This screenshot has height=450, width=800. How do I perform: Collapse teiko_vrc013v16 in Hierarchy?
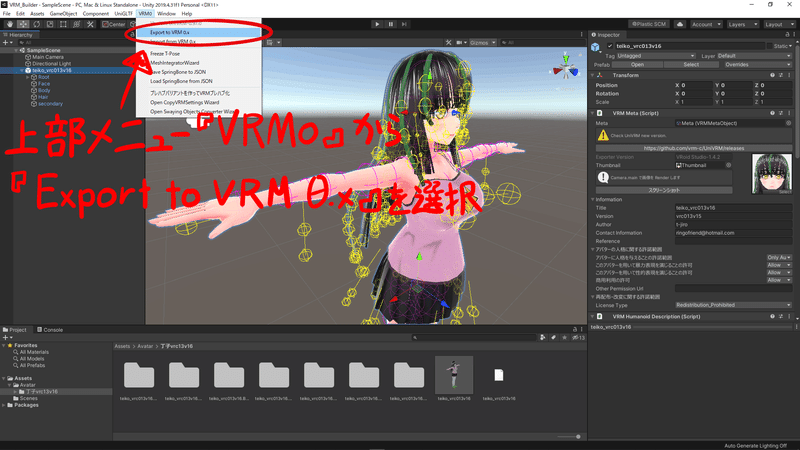(22, 70)
